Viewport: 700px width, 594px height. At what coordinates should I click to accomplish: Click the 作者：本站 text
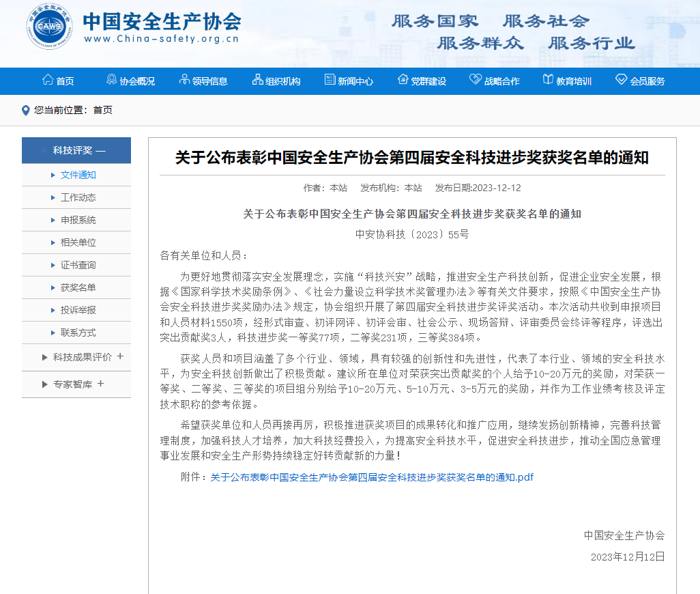click(325, 188)
